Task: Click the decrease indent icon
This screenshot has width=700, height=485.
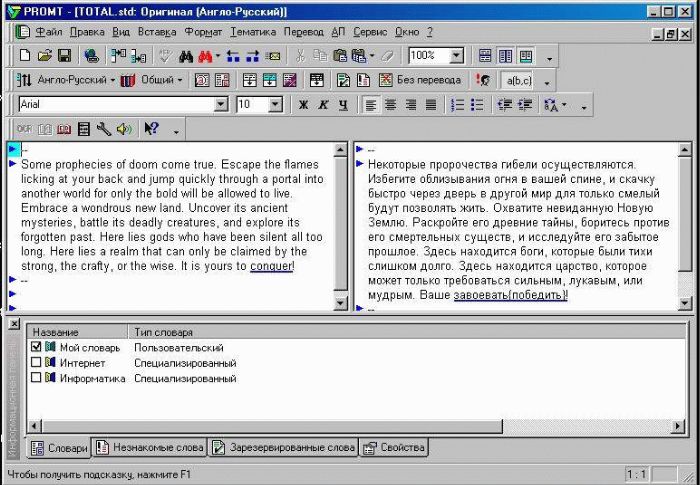Action: 504,105
